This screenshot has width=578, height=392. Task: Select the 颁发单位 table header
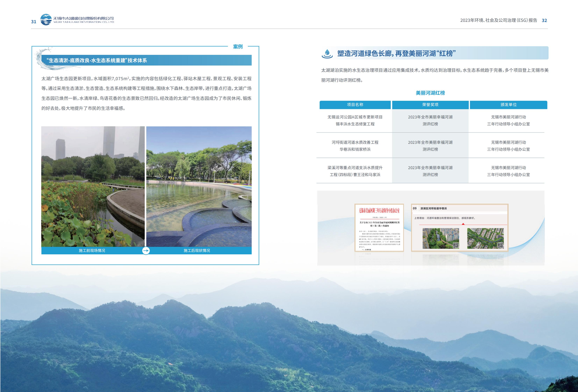508,105
